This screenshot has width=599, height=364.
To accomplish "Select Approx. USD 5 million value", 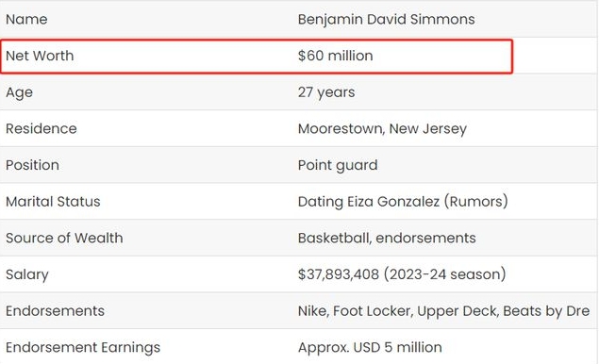I will [x=370, y=348].
